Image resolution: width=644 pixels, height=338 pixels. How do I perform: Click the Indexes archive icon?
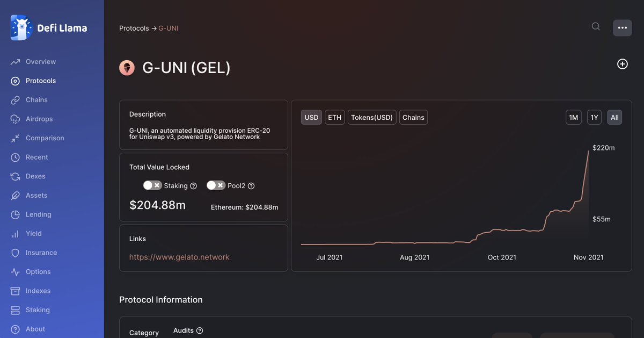[x=15, y=291]
